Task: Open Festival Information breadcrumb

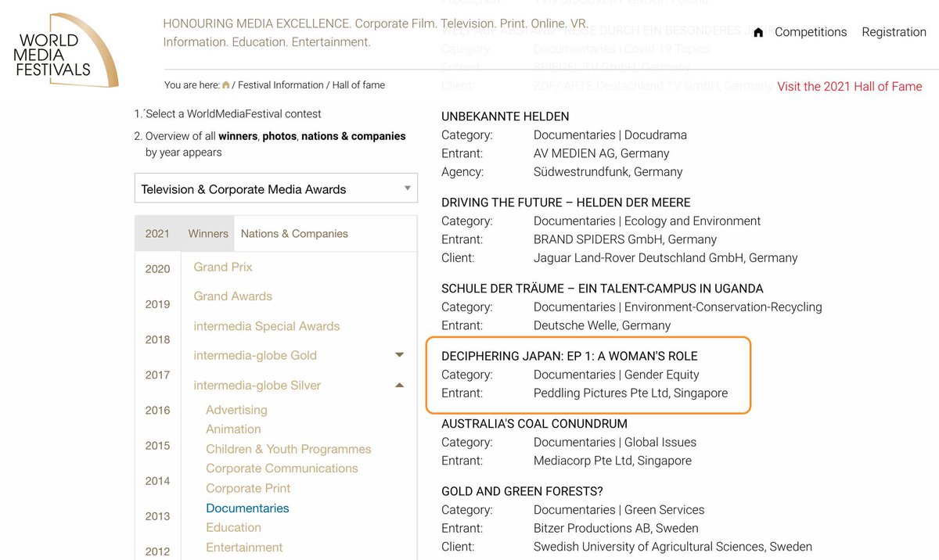Action: point(280,85)
